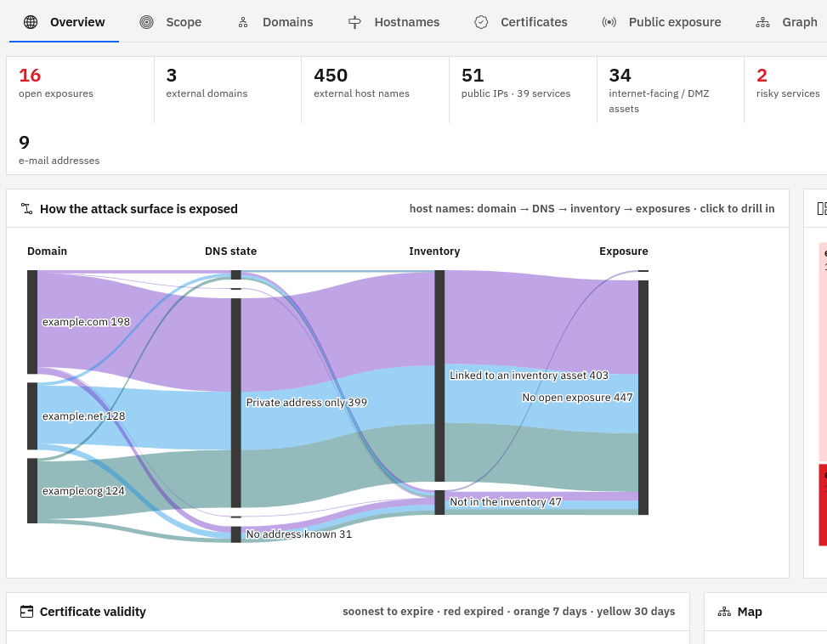The width and height of the screenshot is (827, 644).
Task: Open the 3 external domains tile
Action: [228, 90]
